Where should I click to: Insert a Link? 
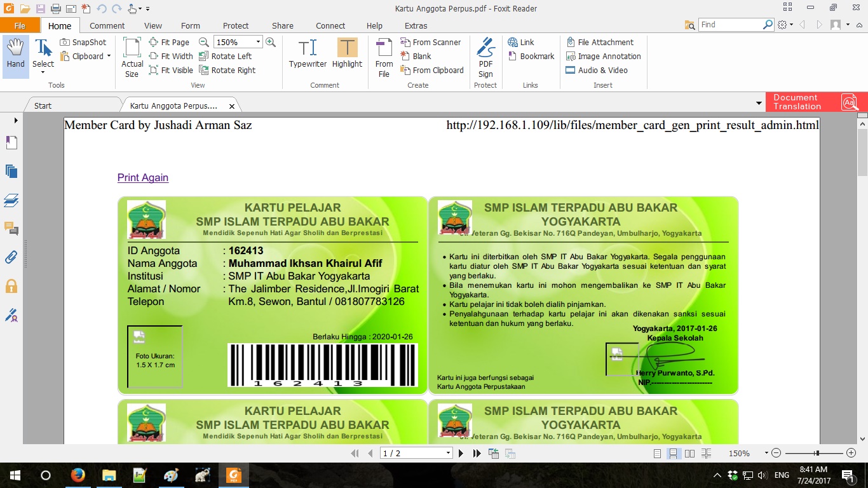[521, 42]
